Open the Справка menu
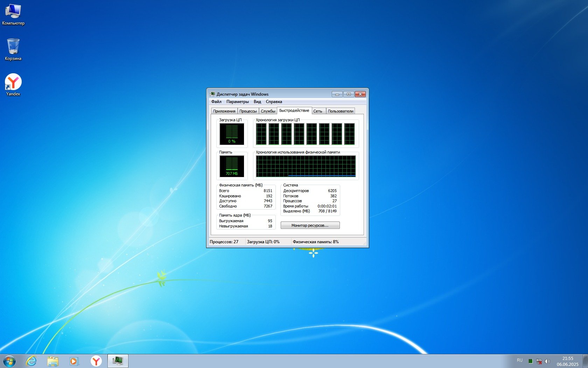This screenshot has width=588, height=368. click(274, 102)
